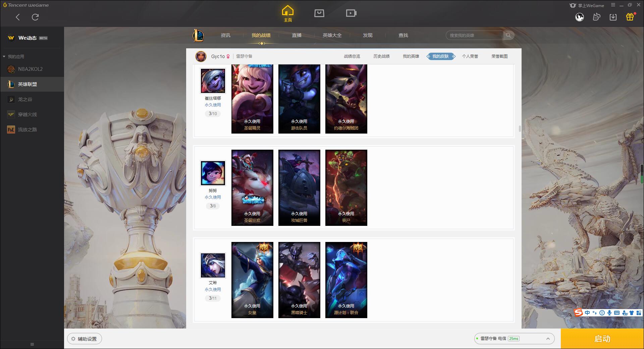
Task: Open the 源计划：联合 skin thumbnail
Action: tap(346, 280)
